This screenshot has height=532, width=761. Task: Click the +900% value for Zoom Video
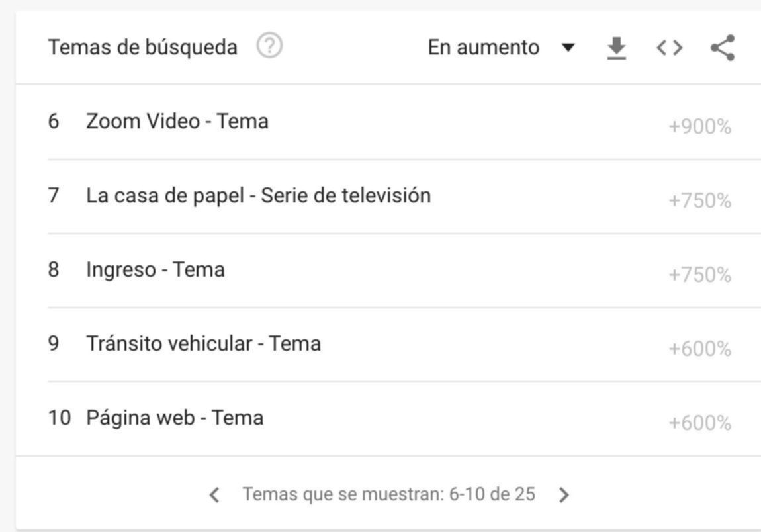[699, 127]
